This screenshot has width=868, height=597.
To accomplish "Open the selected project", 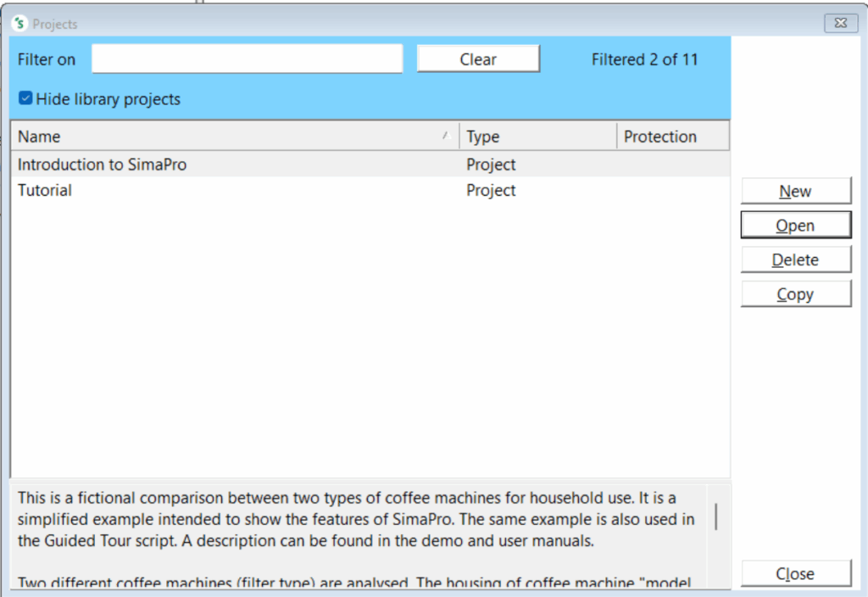I will tap(795, 226).
